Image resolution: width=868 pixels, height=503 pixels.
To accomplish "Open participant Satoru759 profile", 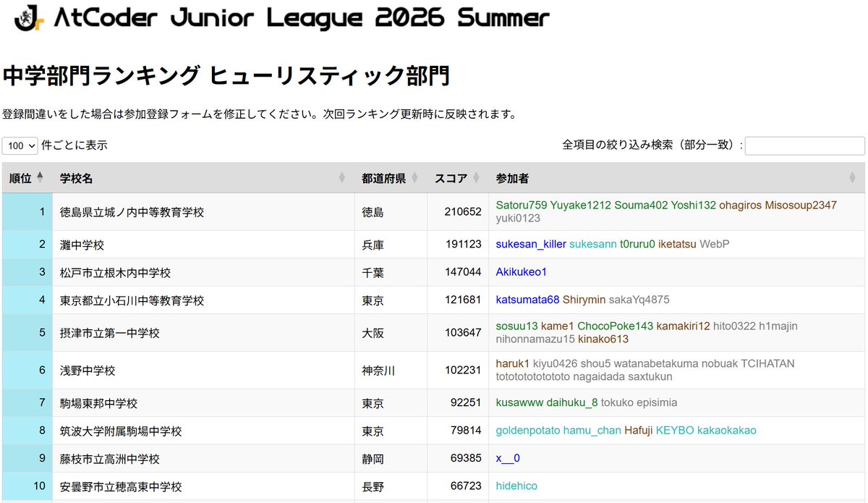I will coord(522,205).
